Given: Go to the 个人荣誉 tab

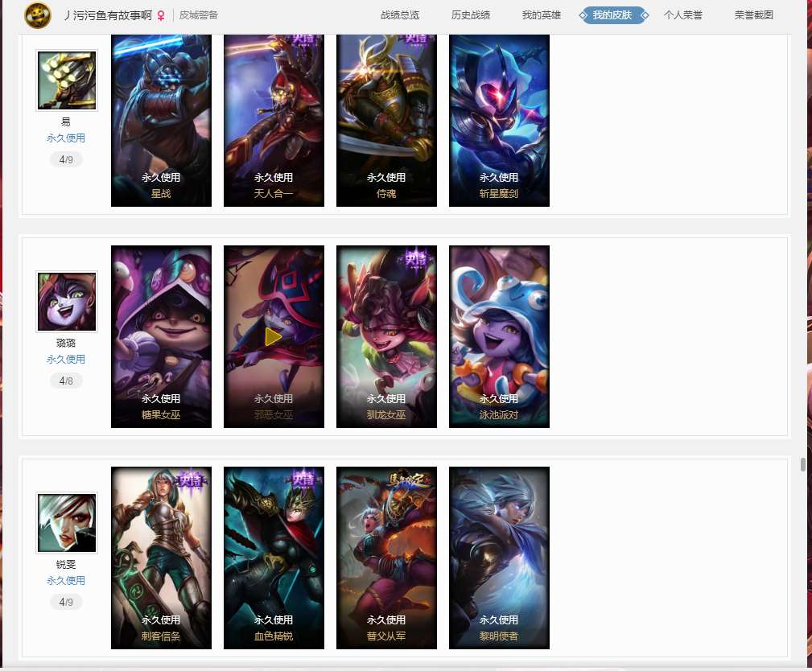Looking at the screenshot, I should click(x=683, y=15).
